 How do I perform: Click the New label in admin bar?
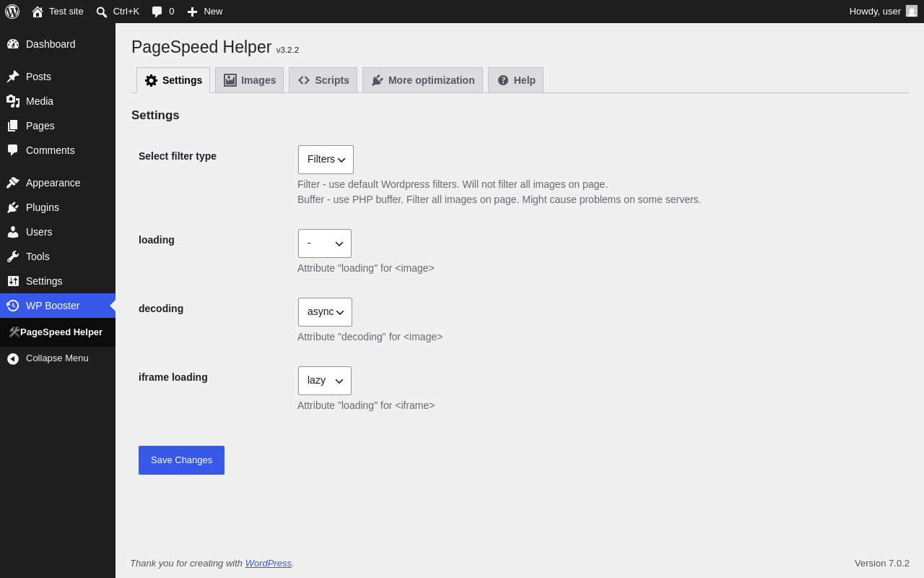click(213, 12)
